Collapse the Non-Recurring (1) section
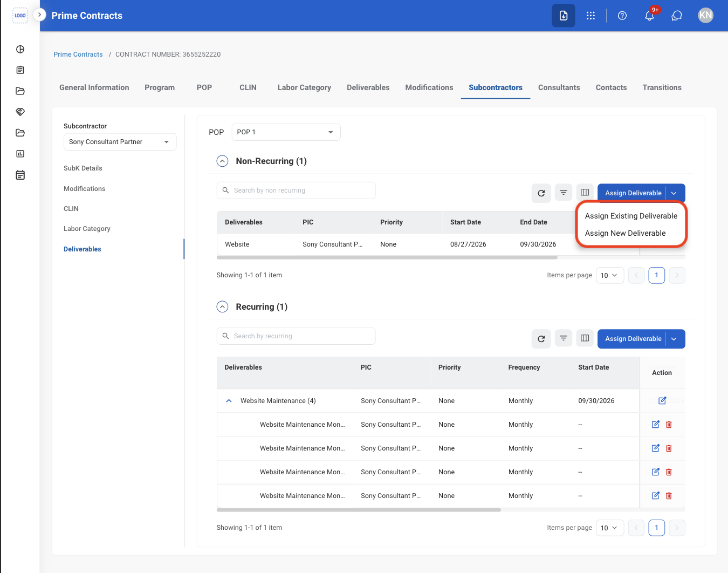728x573 pixels. tap(222, 161)
